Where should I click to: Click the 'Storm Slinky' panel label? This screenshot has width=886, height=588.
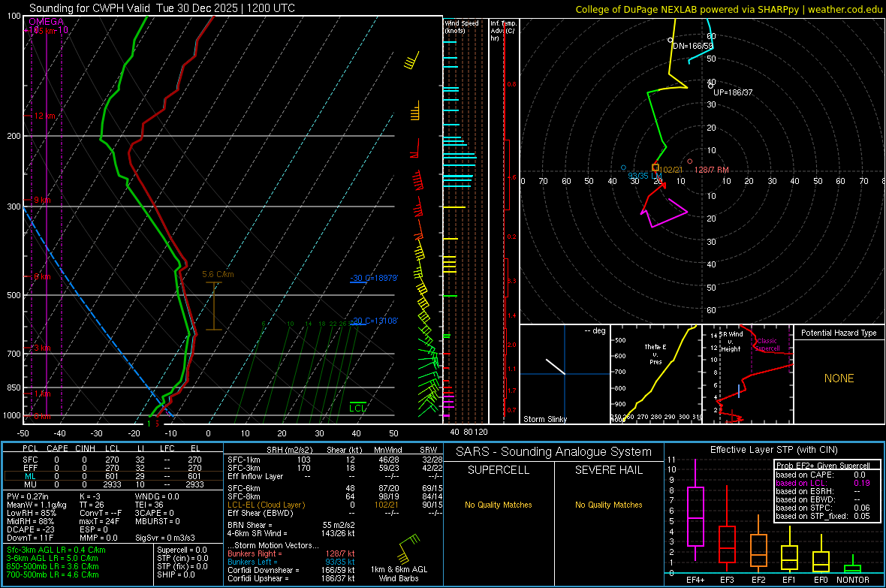544,419
